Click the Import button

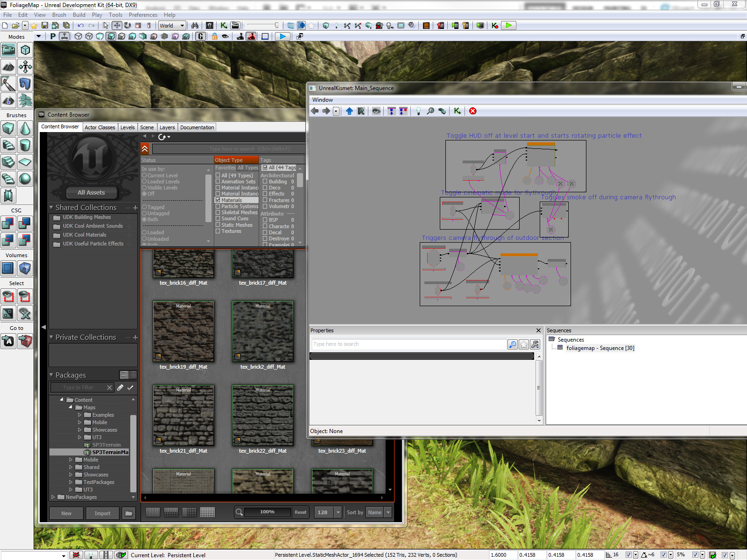102,513
